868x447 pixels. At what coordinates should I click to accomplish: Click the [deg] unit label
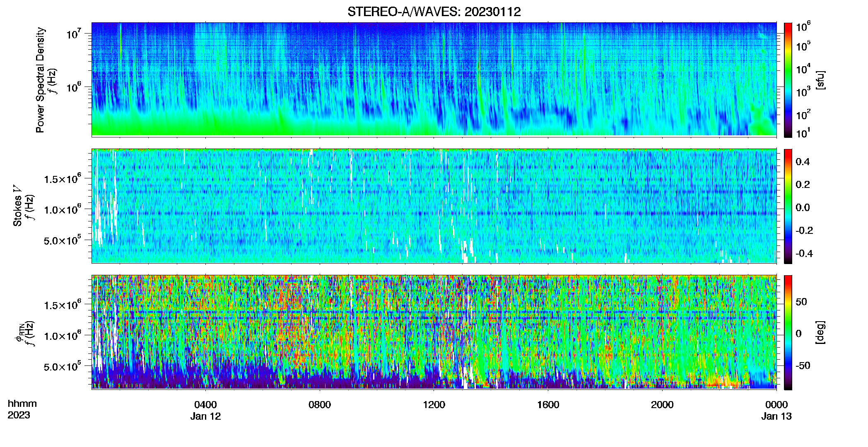[x=820, y=332]
